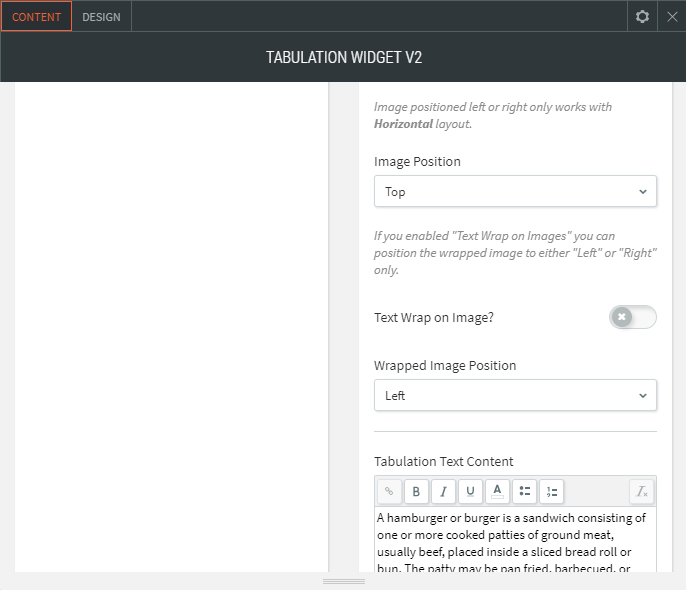Viewport: 686px width, 590px height.
Task: Expand the Wrapped Image Position dropdown
Action: click(515, 395)
